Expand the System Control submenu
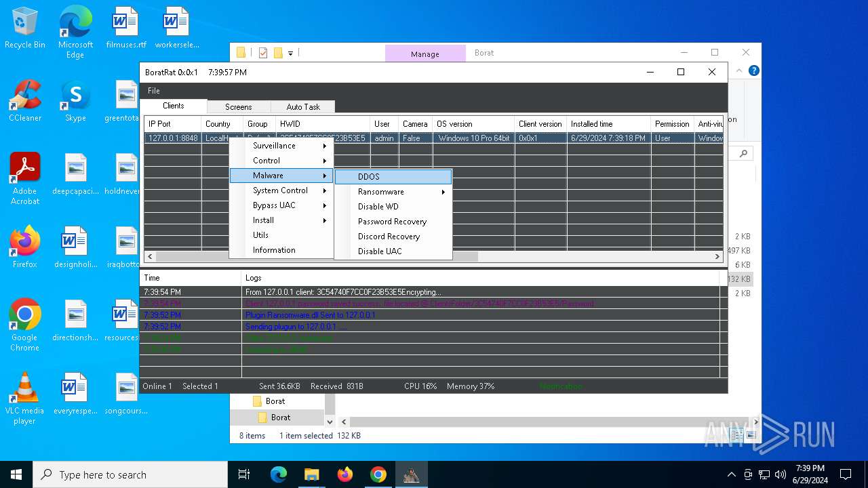 pyautogui.click(x=281, y=190)
